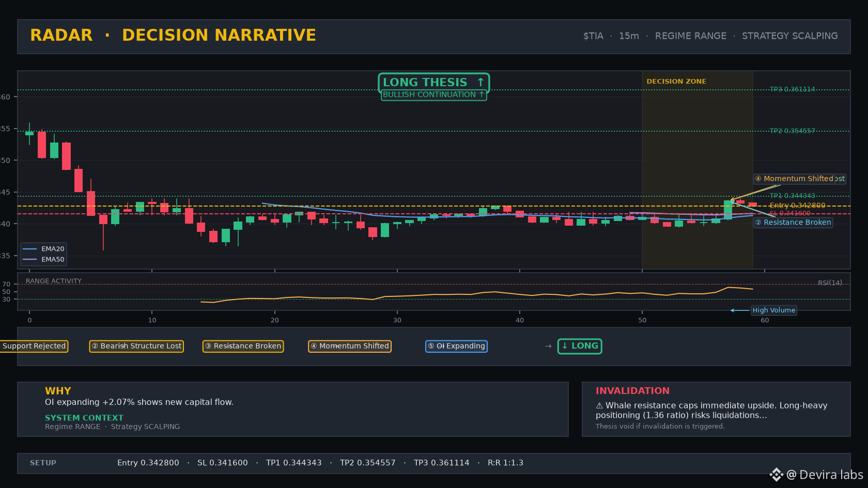
Task: Click the Devira labs logo icon
Action: (776, 475)
